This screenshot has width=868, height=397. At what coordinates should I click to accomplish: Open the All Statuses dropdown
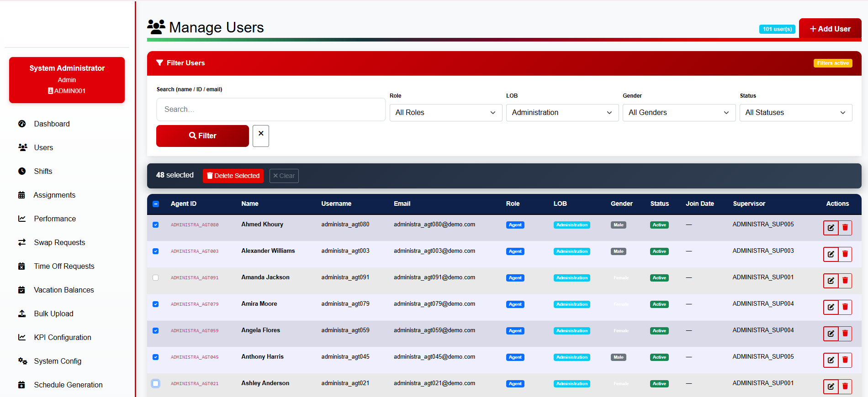[x=796, y=113]
